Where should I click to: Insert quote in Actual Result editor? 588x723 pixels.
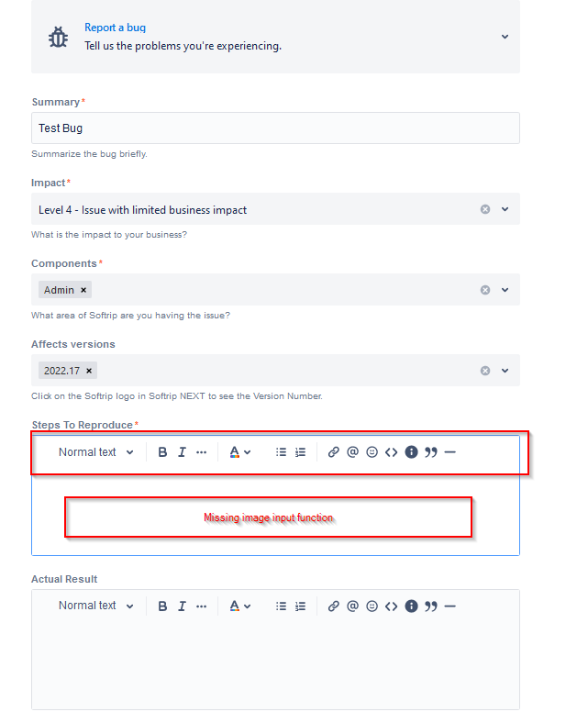coord(431,606)
